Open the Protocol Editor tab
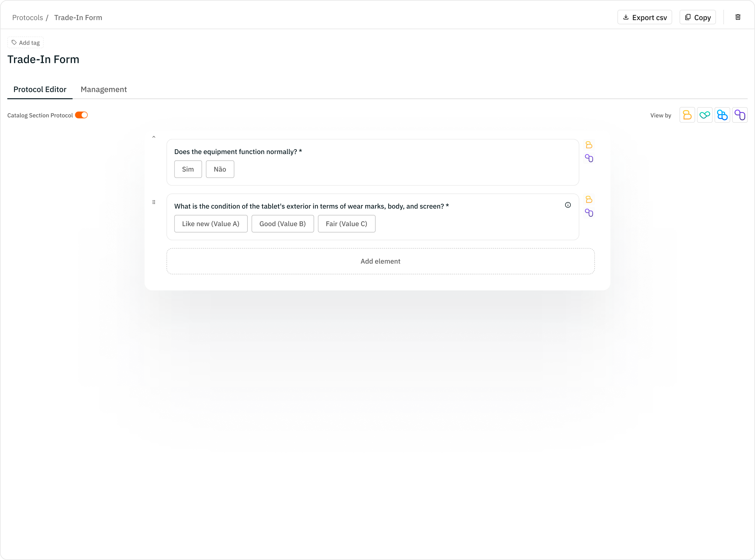755x560 pixels. pyautogui.click(x=40, y=89)
